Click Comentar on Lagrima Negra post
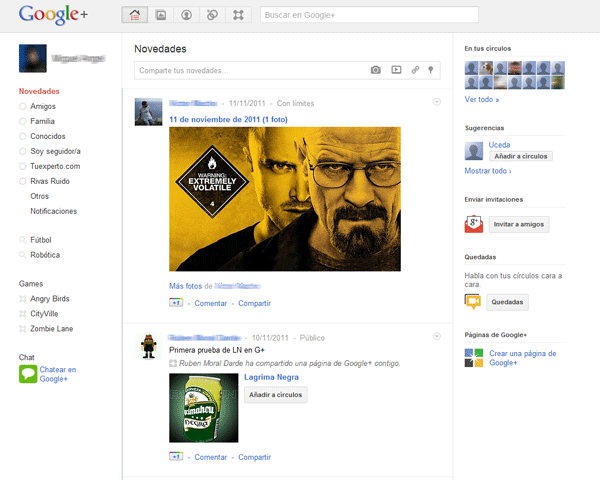Screen dimensions: 600x480 pos(210,457)
